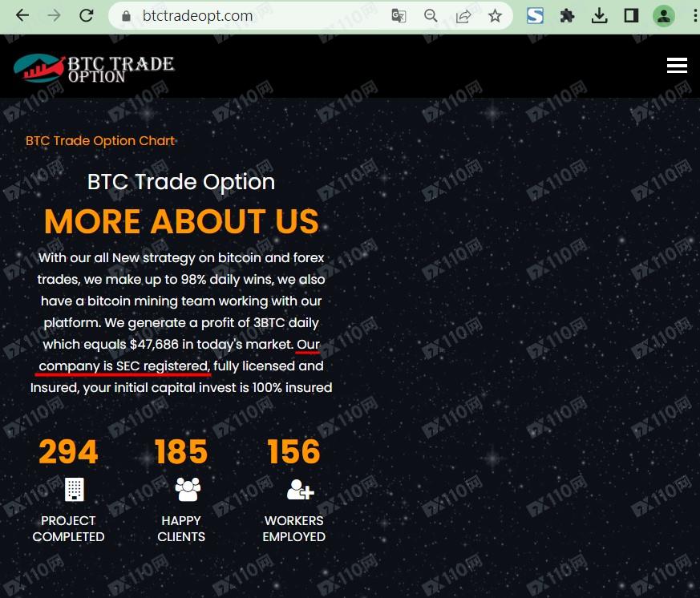Click the MORE ABOUT US heading
Screen dimensions: 700x598
tap(181, 221)
